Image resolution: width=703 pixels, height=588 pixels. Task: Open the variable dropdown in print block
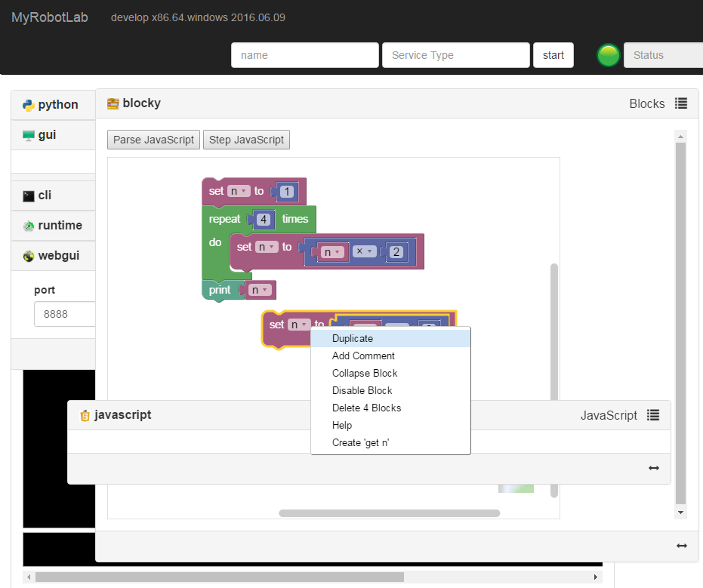click(x=260, y=290)
